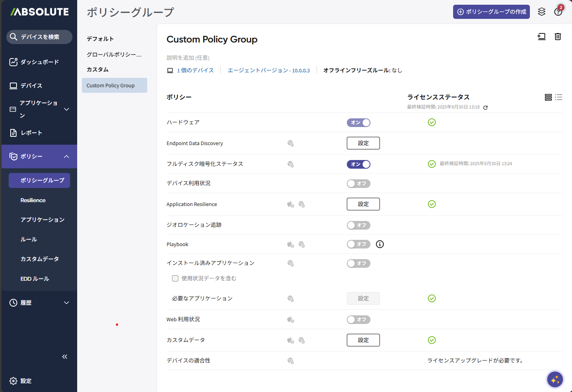
Task: Expand the アプリケーション sidebar menu
Action: 39,109
